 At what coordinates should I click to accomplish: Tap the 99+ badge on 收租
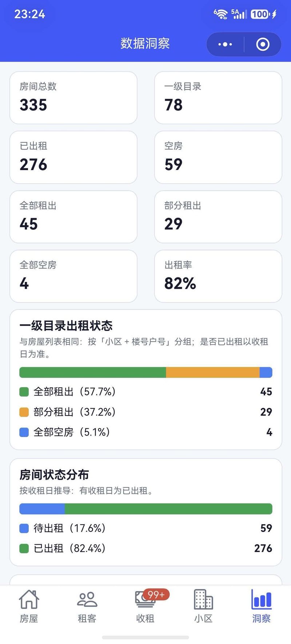pos(156,595)
